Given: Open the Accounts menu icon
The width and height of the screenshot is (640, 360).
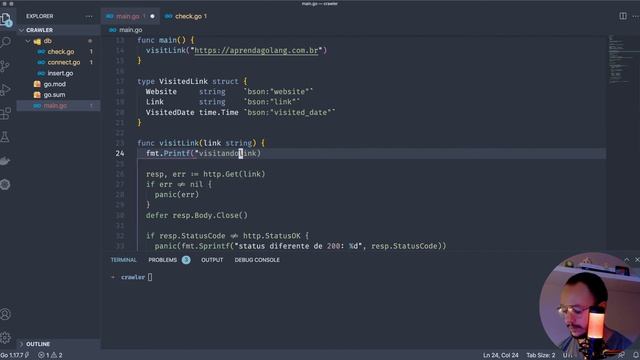Looking at the screenshot, I should coord(6,314).
